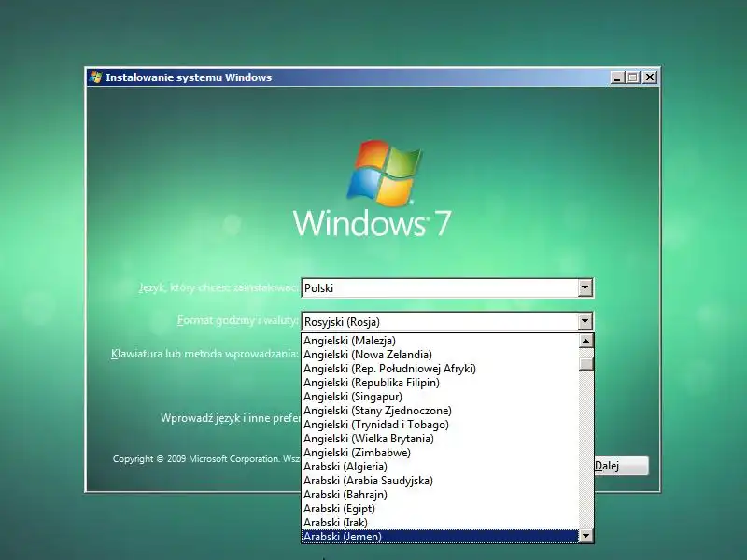Screen dimensions: 747x560
Task: Click the scrollbar thumb in the list
Action: coord(585,364)
